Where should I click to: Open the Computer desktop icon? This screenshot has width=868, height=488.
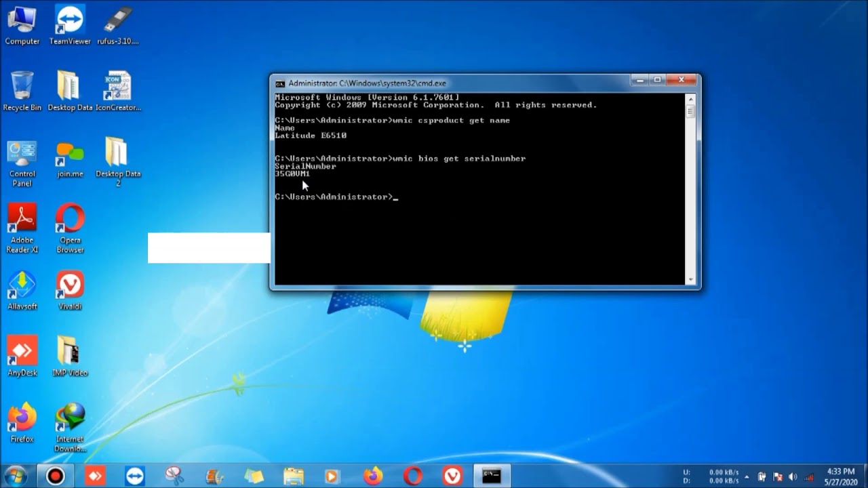point(22,26)
